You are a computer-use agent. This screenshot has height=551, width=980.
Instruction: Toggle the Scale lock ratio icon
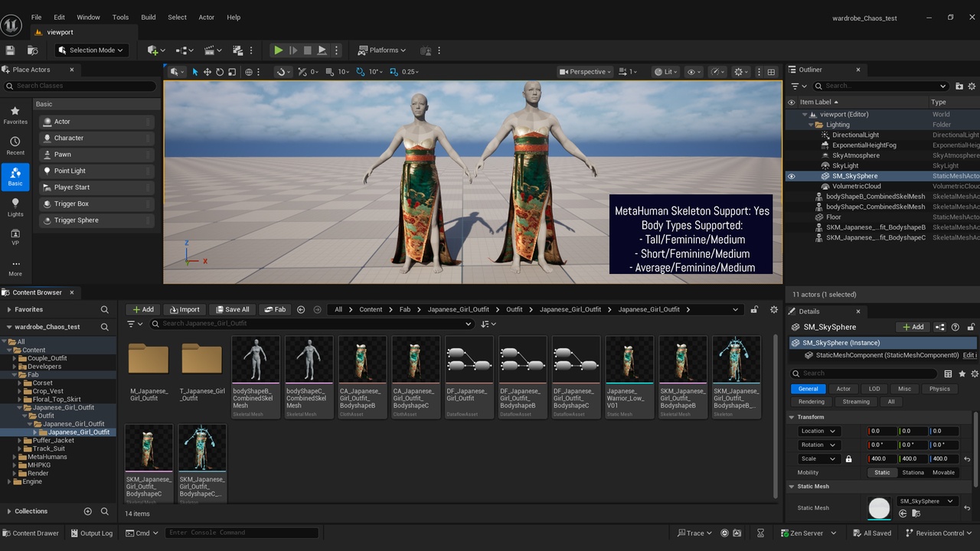click(x=848, y=459)
